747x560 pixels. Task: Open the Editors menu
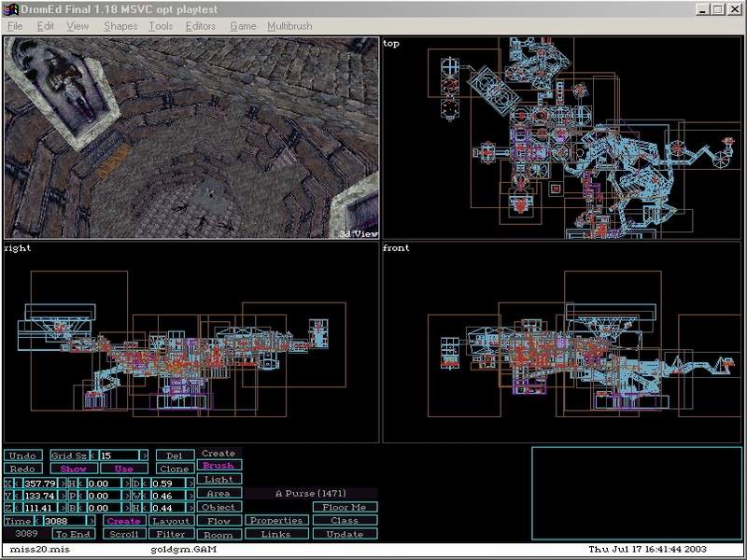(201, 26)
